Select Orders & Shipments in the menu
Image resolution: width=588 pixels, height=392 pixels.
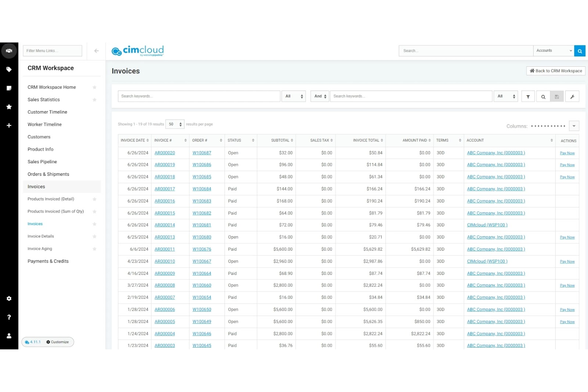[48, 174]
